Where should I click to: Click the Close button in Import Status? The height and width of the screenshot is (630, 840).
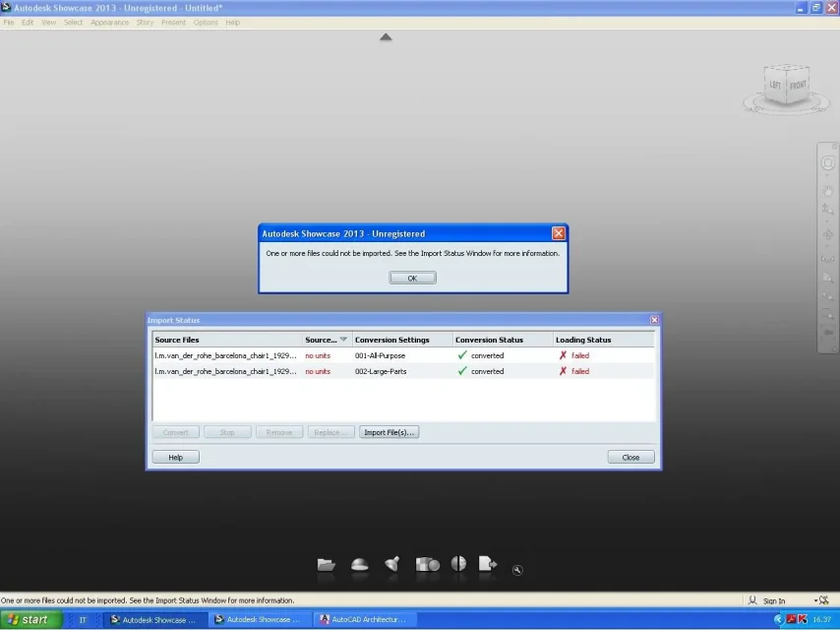coord(630,458)
